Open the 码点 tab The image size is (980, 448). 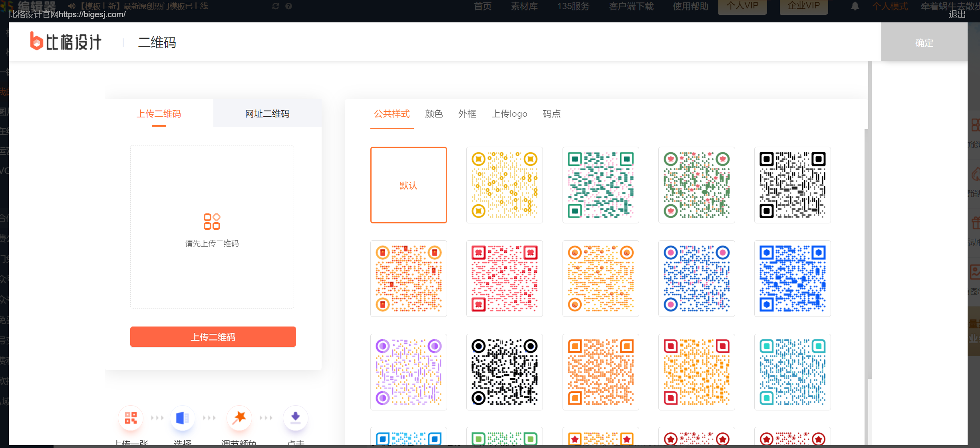[552, 114]
